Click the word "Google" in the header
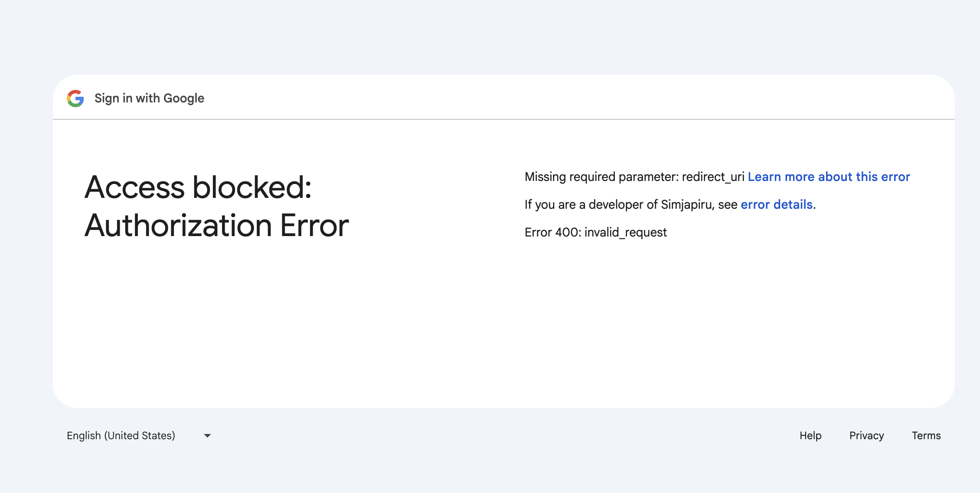 (184, 99)
